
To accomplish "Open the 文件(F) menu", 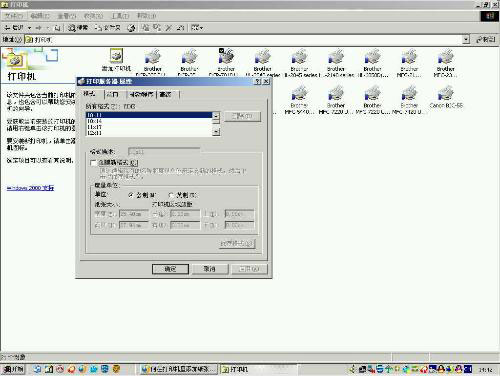I will 14,16.
